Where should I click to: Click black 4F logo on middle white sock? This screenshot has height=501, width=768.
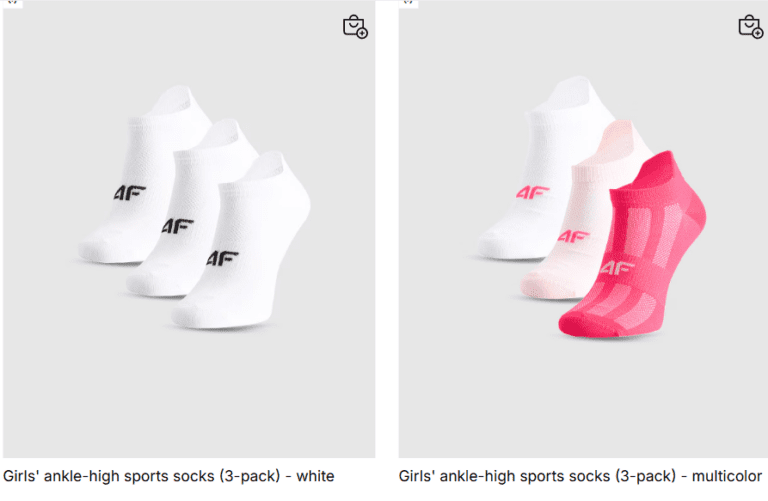(x=179, y=226)
